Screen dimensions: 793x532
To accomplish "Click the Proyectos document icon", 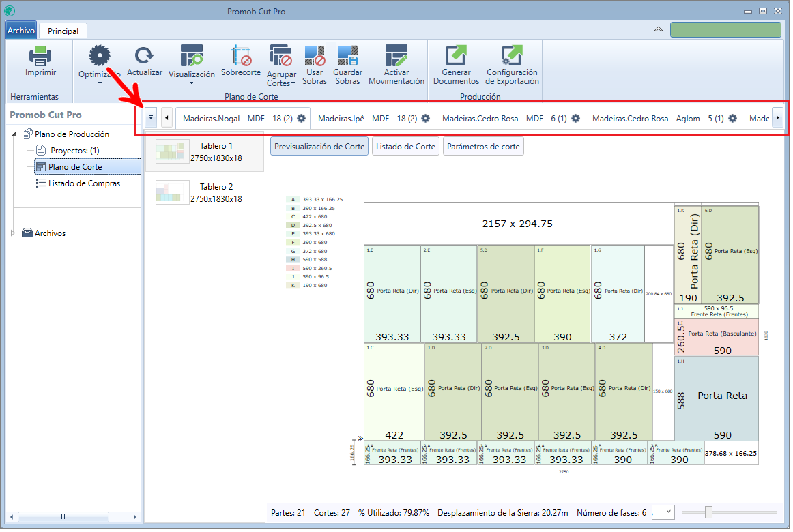I will coord(41,150).
